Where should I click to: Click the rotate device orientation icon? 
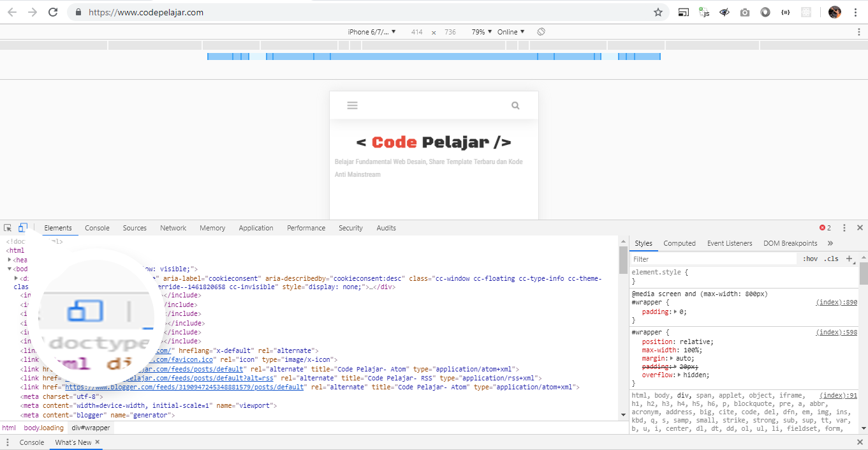click(x=541, y=32)
